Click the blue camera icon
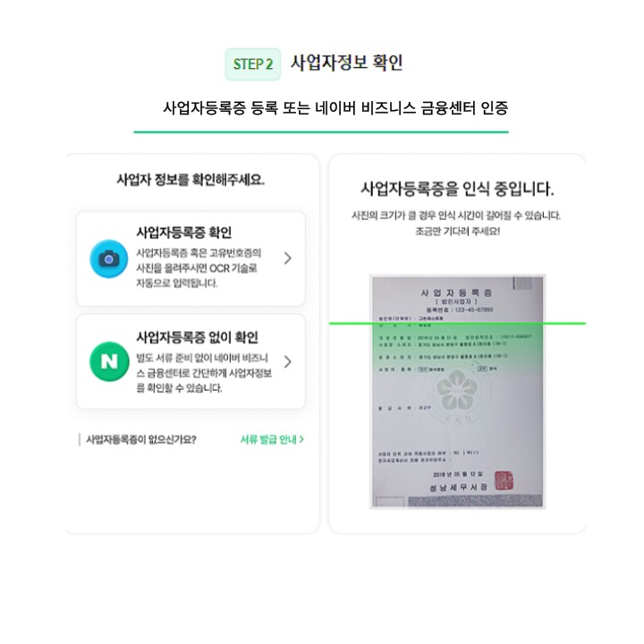Viewport: 644px width, 644px height. [x=109, y=258]
